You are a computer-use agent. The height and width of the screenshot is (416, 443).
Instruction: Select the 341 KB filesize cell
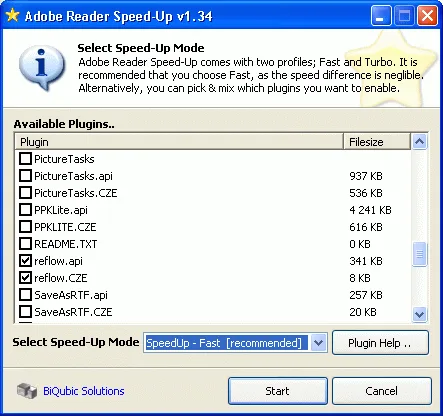pos(366,261)
